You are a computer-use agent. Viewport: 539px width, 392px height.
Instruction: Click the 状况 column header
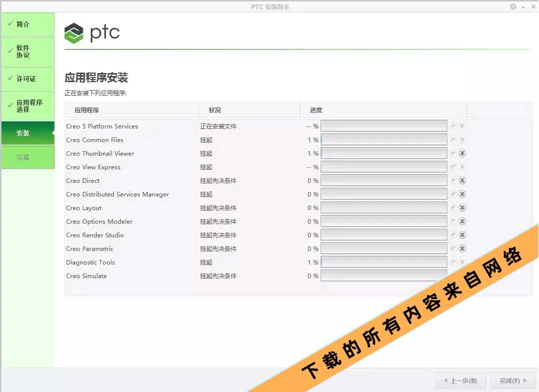pos(249,110)
